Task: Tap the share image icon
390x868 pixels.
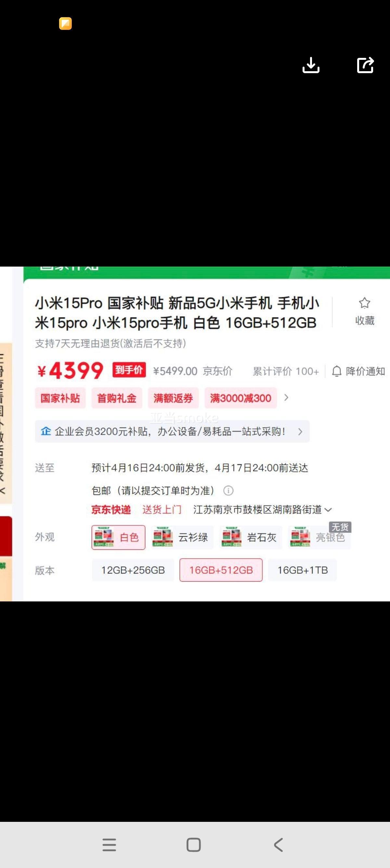Action: 365,65
